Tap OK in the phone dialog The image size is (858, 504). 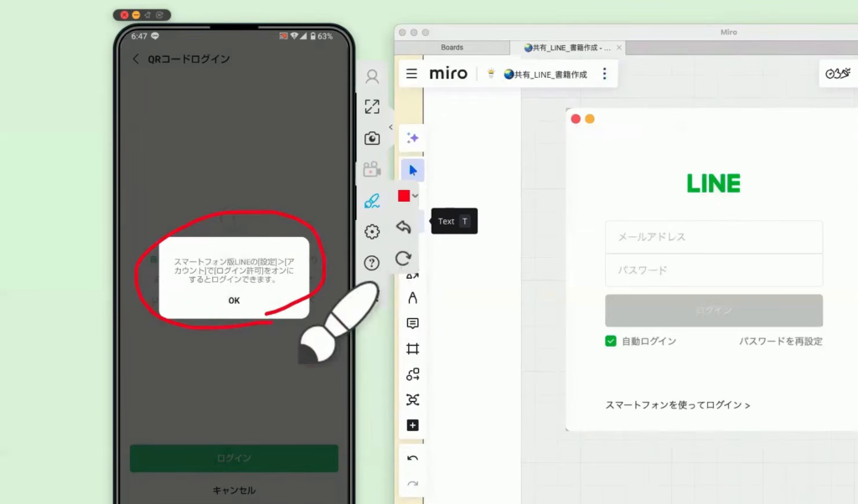[x=235, y=301]
